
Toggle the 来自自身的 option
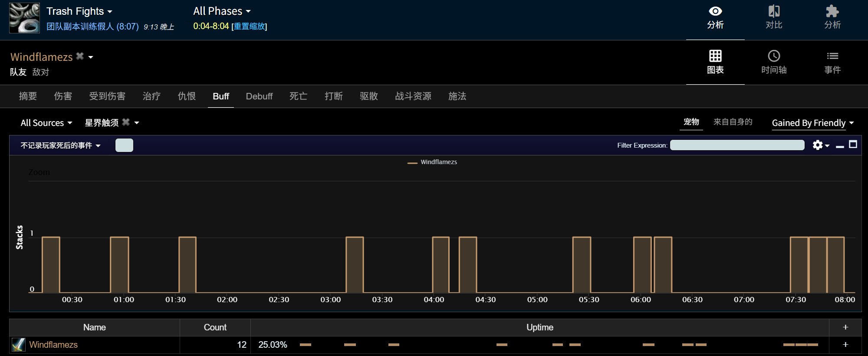733,122
